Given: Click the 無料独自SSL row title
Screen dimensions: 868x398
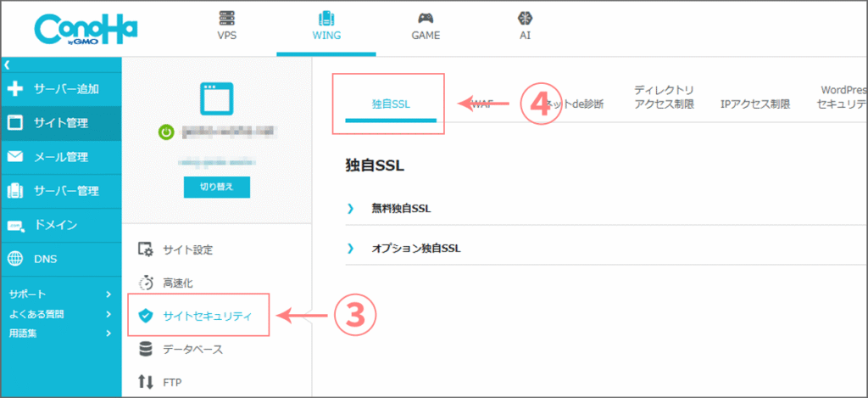Looking at the screenshot, I should pyautogui.click(x=401, y=209).
